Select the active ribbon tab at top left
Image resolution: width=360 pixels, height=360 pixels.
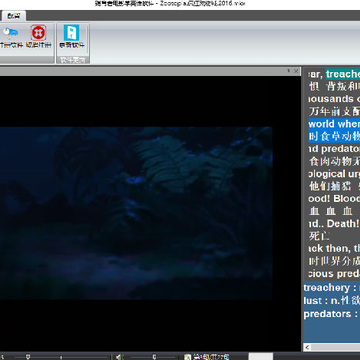click(14, 16)
